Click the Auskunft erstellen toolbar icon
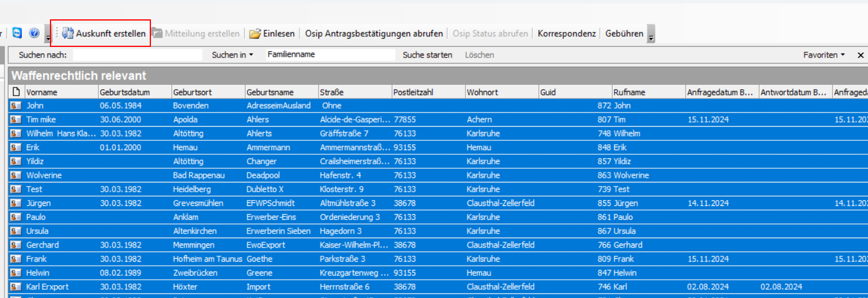 (x=68, y=33)
